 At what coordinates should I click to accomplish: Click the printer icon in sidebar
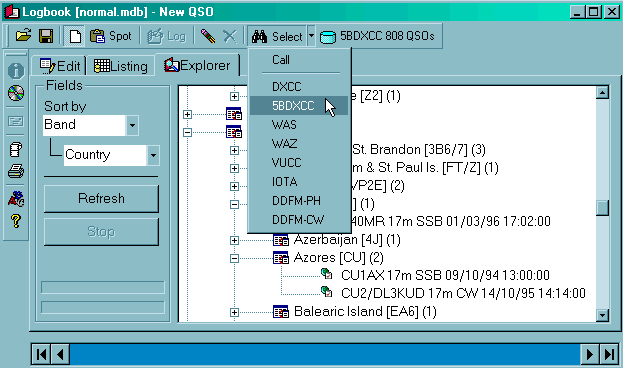coord(16,171)
